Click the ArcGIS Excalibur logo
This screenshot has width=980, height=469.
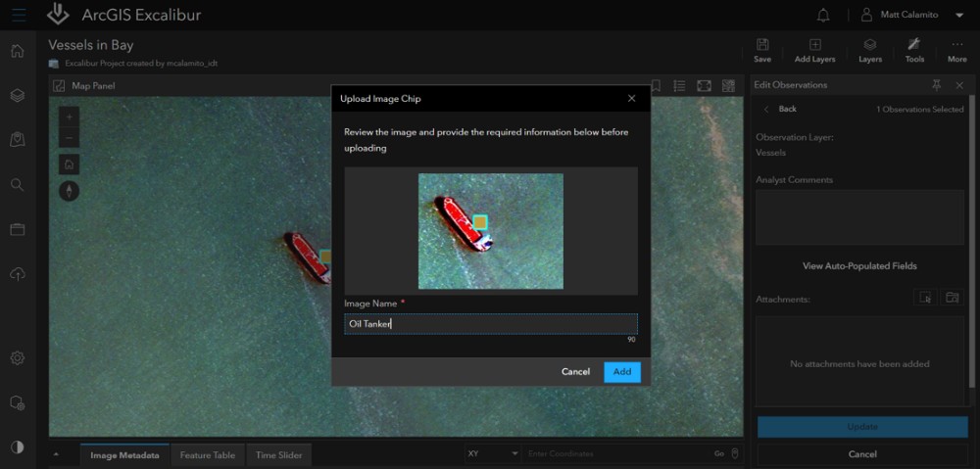[x=58, y=15]
